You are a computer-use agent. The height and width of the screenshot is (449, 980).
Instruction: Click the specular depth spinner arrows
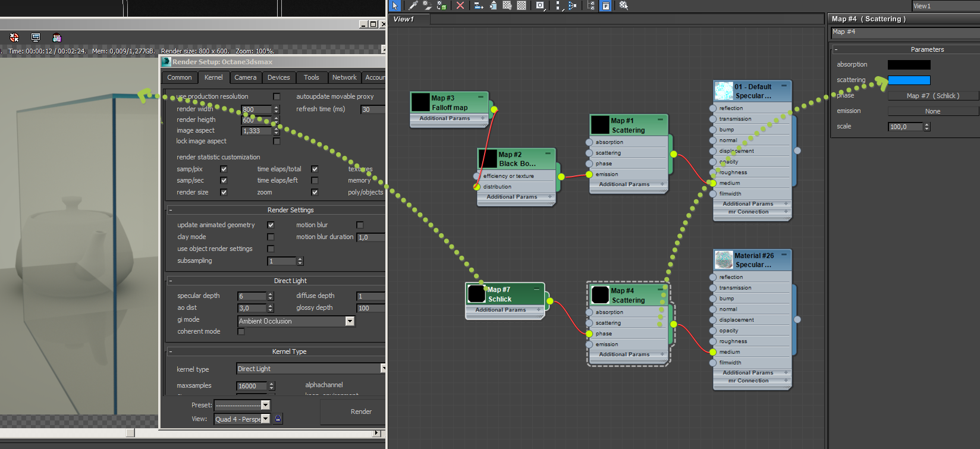click(271, 296)
